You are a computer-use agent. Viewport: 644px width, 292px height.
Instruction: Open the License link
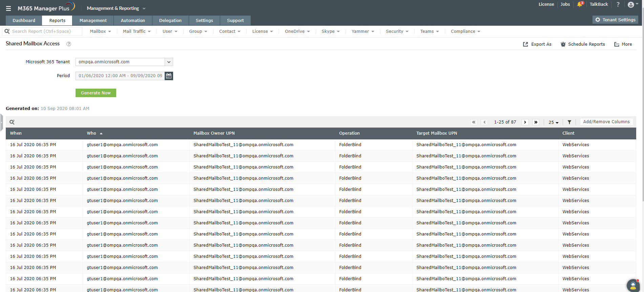[546, 4]
